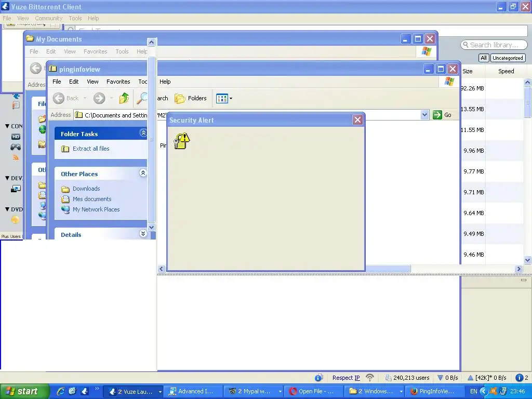Open Help menu in Vuze menu bar

94,18
